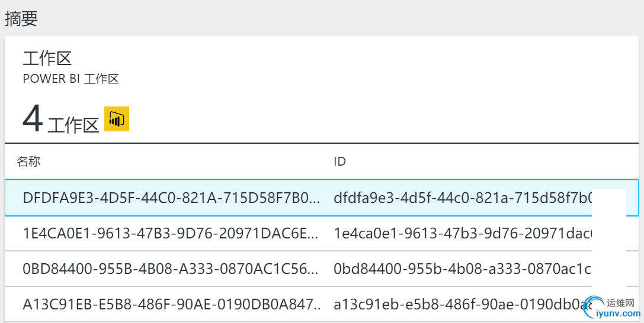Click the POWER BI 工作区 subtitle
Screen dimensions: 644x323
click(x=71, y=79)
